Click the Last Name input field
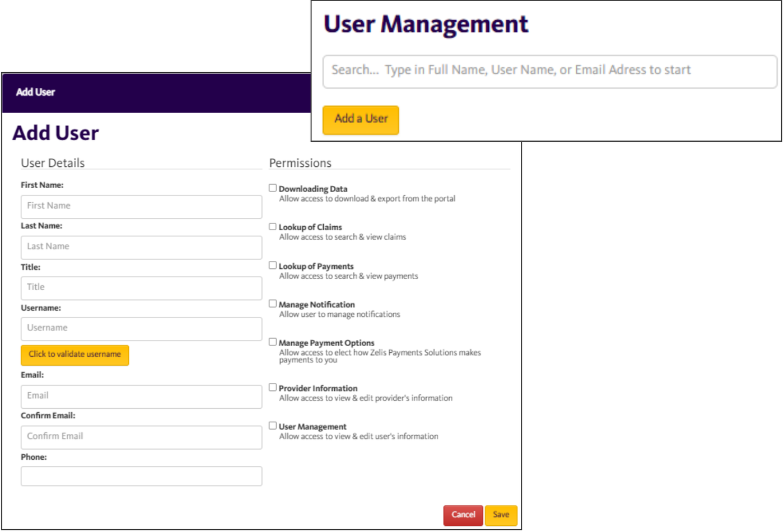The image size is (784, 532). tap(141, 247)
